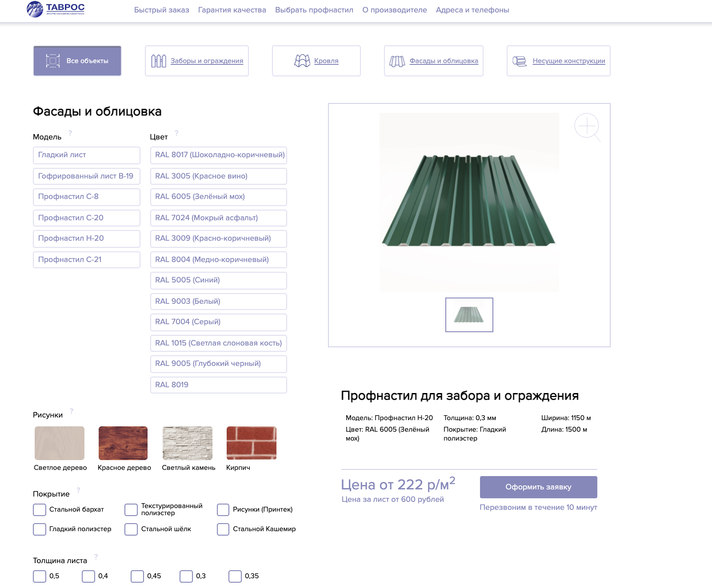Pick the Кирпич pattern swatch
This screenshot has width=712, height=588.
point(252,443)
